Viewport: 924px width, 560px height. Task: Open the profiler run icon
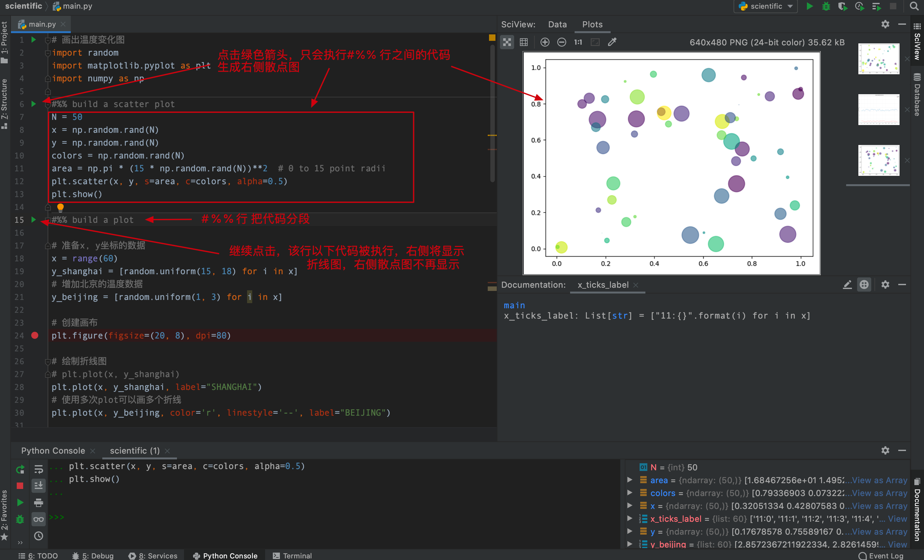pyautogui.click(x=859, y=6)
